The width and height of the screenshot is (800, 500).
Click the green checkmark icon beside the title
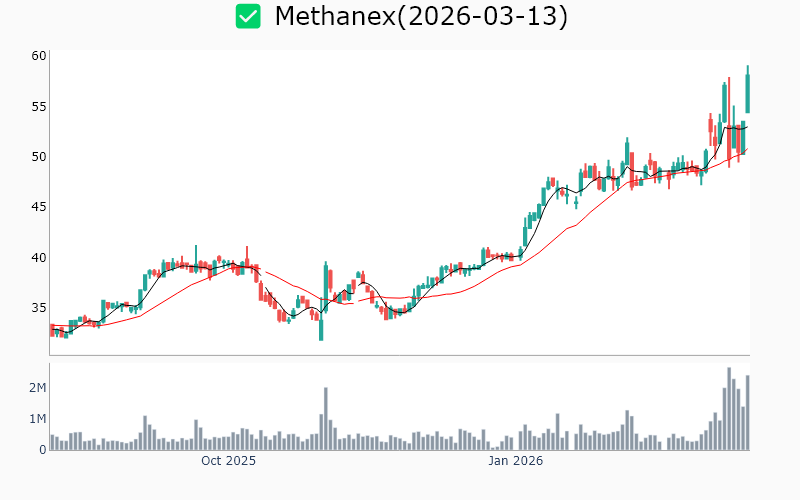click(248, 16)
